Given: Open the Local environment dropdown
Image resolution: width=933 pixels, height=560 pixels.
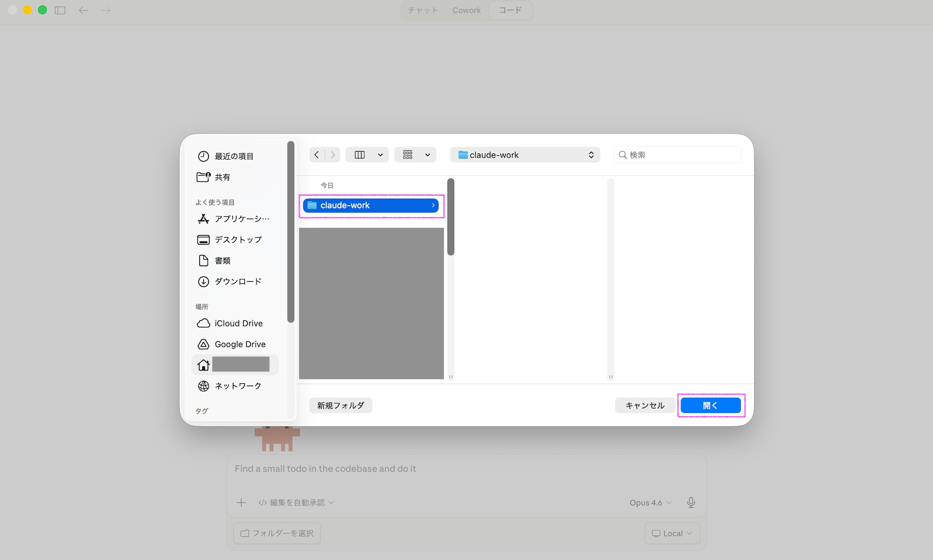Looking at the screenshot, I should click(x=672, y=533).
